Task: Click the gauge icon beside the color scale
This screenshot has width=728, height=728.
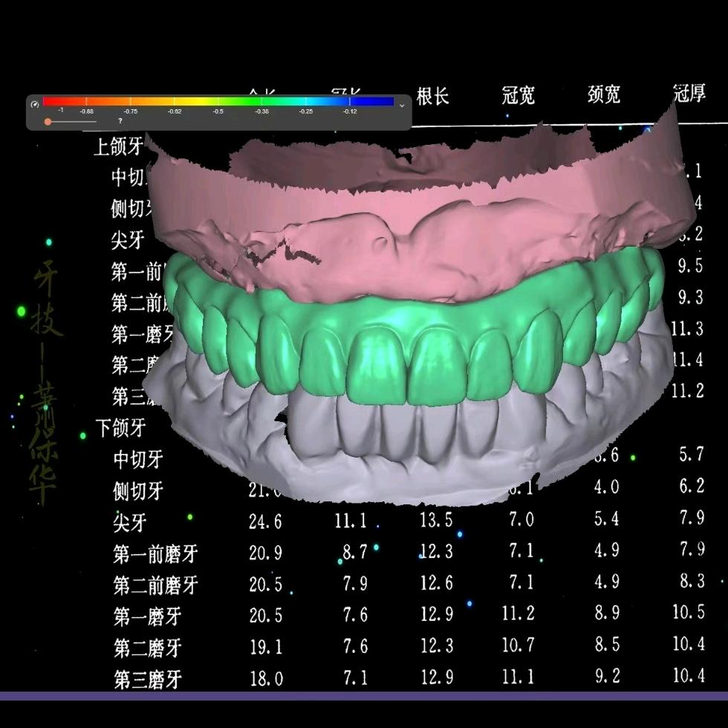Action: (x=35, y=105)
